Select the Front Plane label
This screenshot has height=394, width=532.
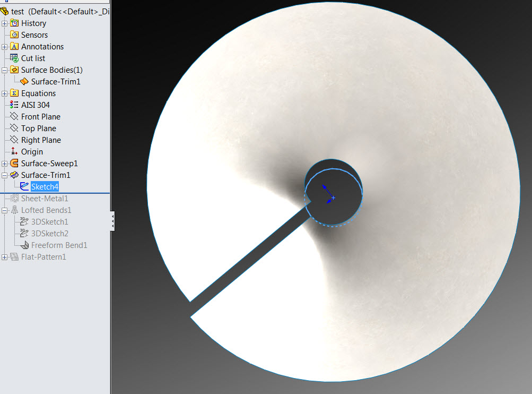coord(41,116)
